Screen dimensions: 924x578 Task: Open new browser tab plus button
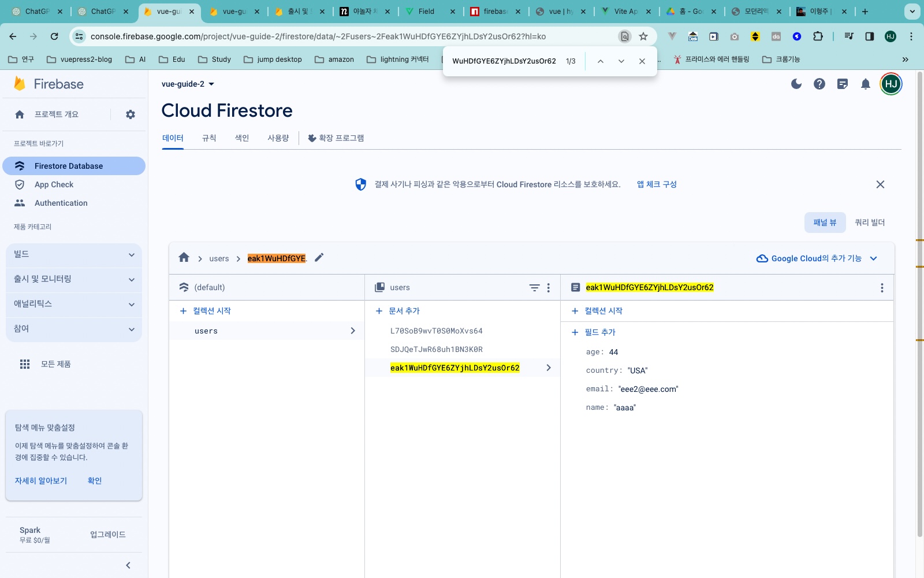[x=865, y=12]
